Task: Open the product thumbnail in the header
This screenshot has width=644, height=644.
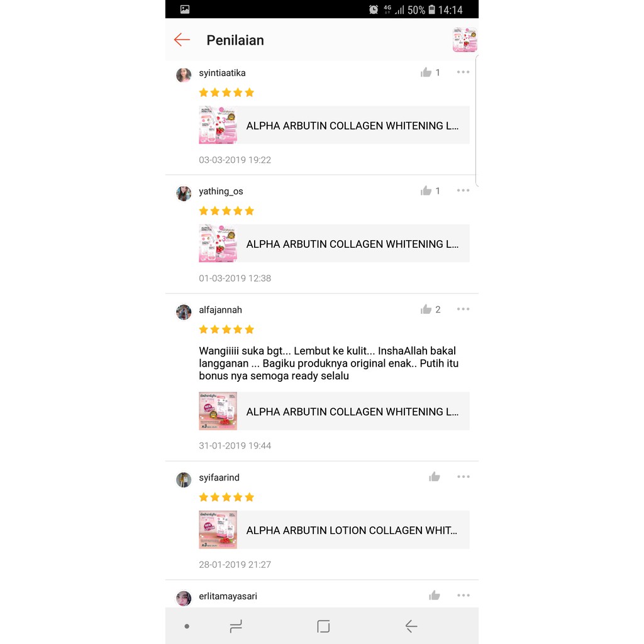Action: point(465,40)
